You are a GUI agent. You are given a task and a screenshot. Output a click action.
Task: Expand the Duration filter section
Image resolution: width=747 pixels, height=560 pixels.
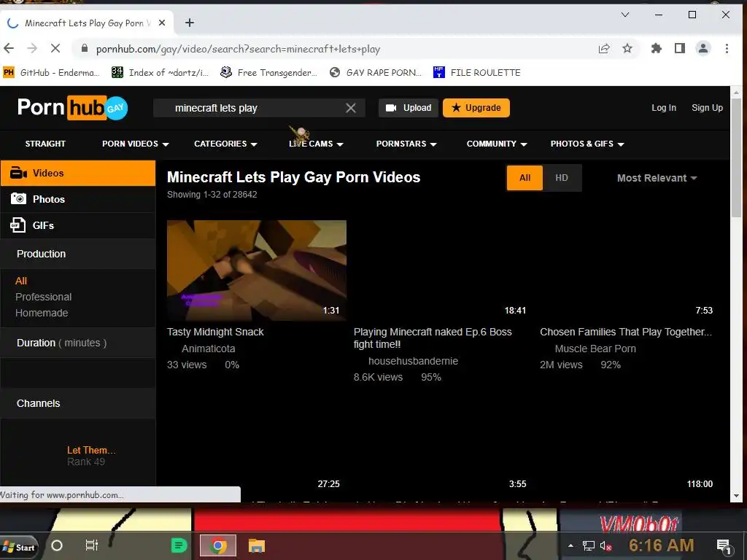click(77, 343)
